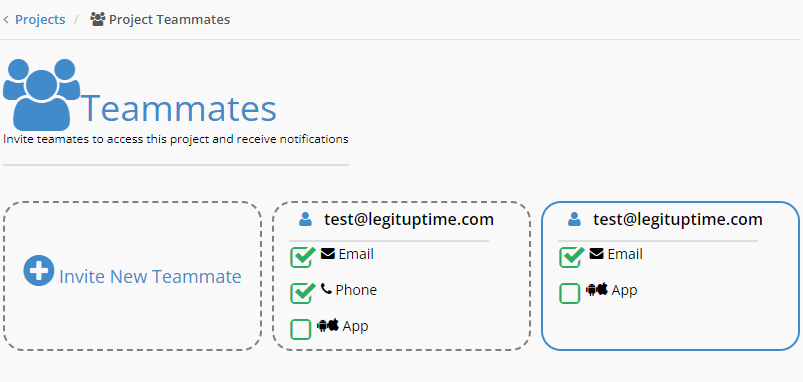The height and width of the screenshot is (382, 803).
Task: Select the Project Teammates breadcrumb item
Action: coord(169,19)
